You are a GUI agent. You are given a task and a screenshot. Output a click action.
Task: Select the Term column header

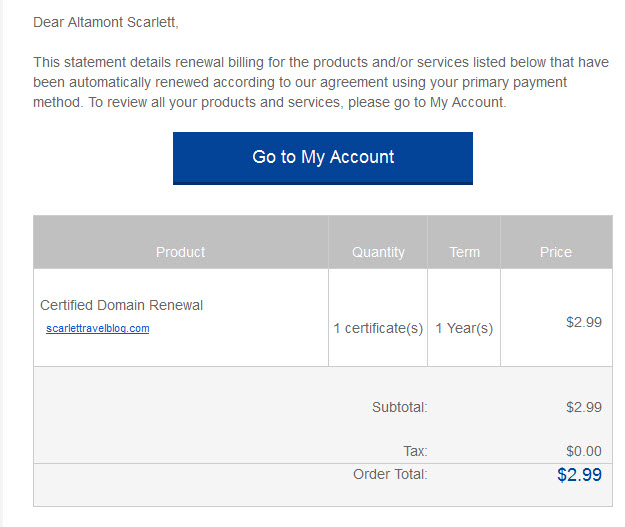465,252
